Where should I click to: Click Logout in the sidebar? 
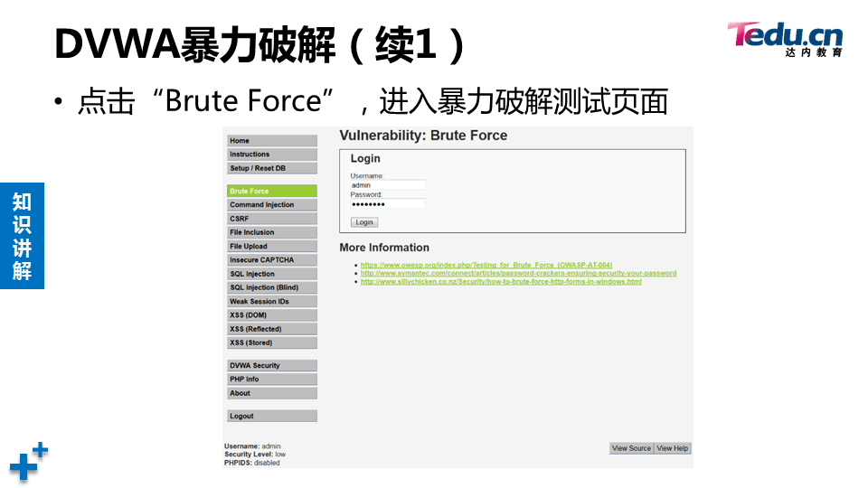272,416
